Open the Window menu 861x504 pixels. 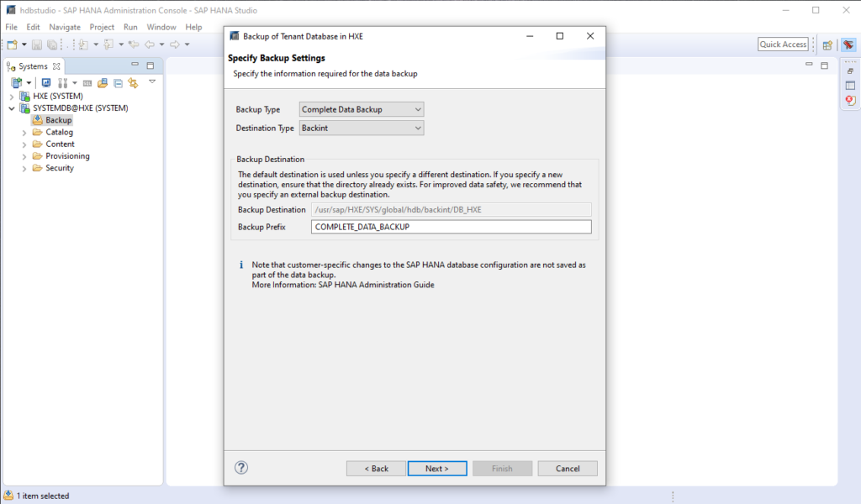tap(161, 27)
